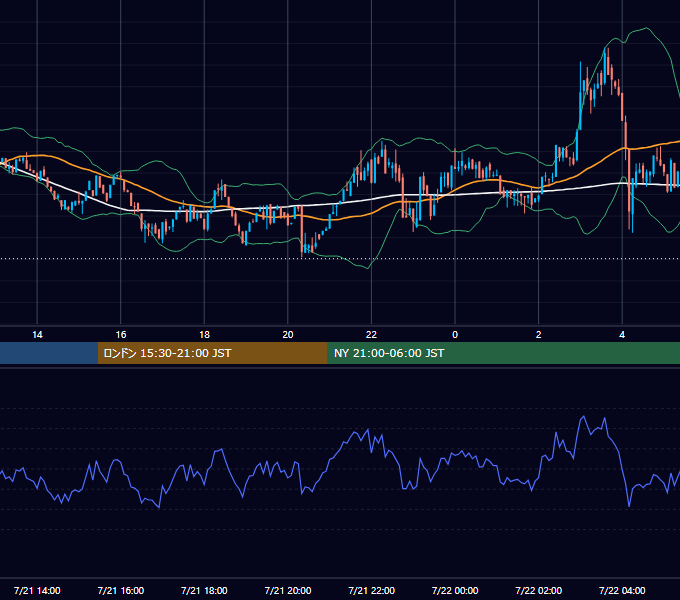Click the NY 21:00-06:00 JST session bar
The image size is (680, 600).
pos(503,353)
